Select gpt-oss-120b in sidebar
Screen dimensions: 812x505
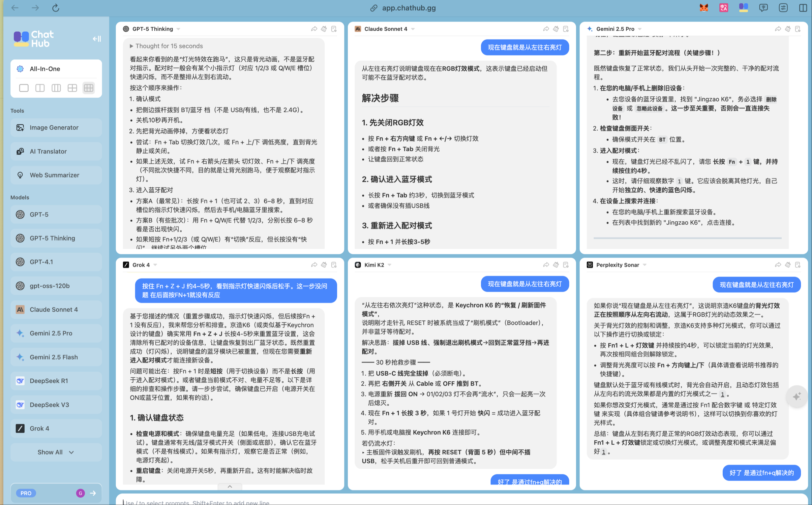click(56, 286)
